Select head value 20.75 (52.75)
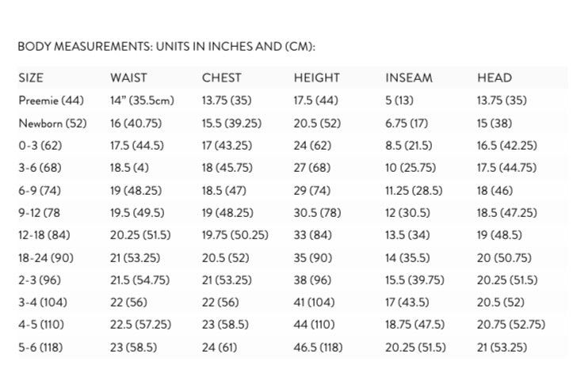Screen dimensions: 573x392 [510, 325]
